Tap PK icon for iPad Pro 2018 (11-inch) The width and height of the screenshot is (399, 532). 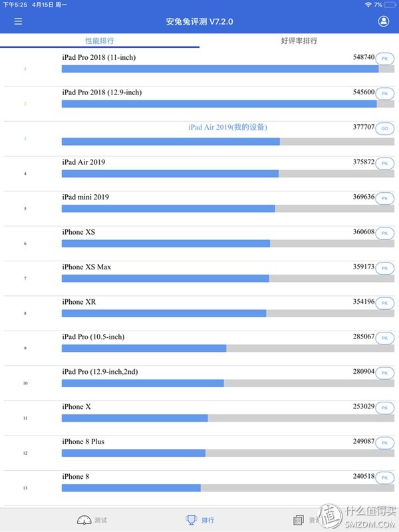pyautogui.click(x=384, y=59)
